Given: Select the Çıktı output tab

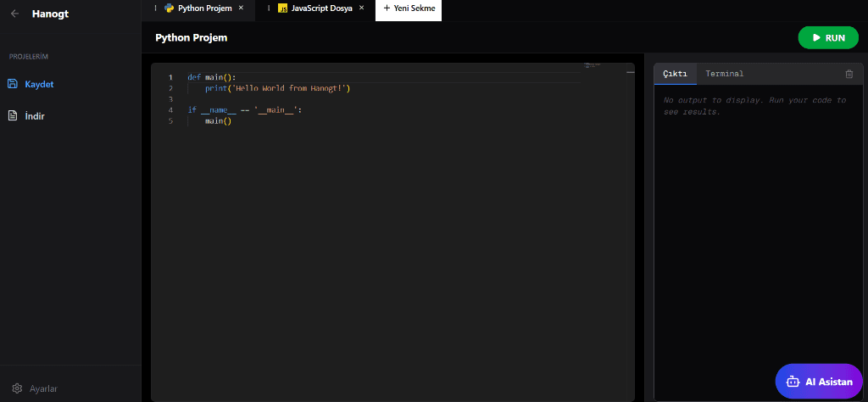Looking at the screenshot, I should click(675, 74).
